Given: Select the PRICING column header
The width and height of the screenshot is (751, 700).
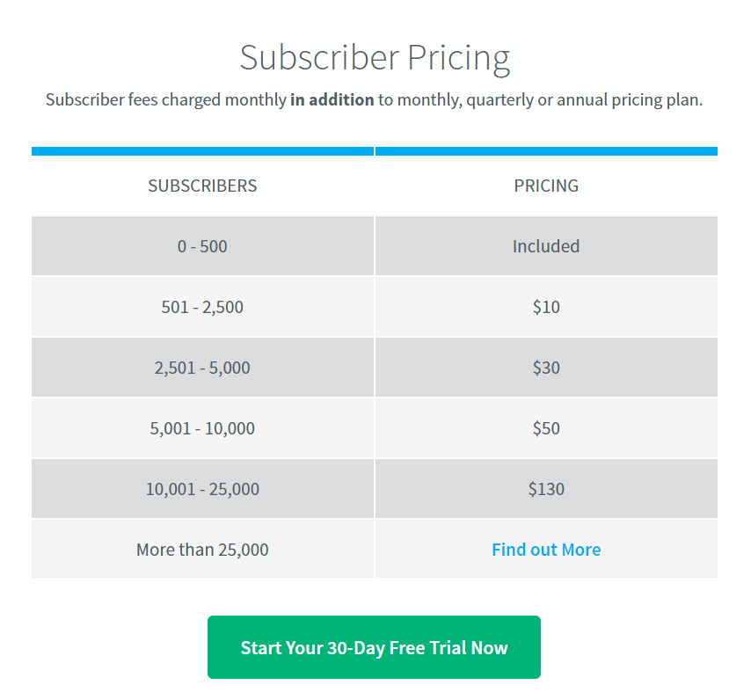Looking at the screenshot, I should [546, 186].
